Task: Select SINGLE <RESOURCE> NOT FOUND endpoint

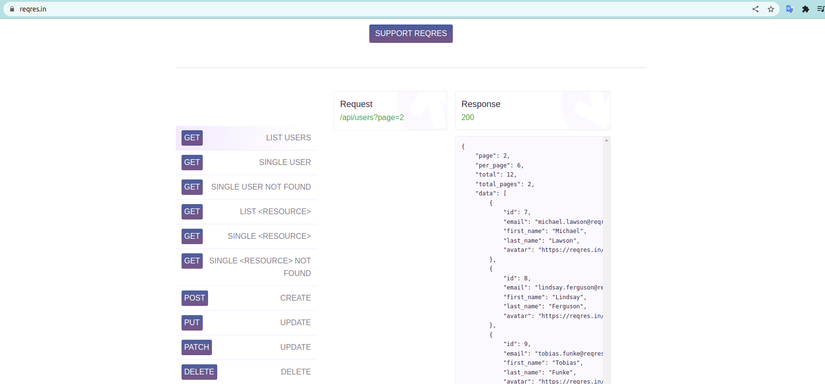Action: (x=246, y=267)
